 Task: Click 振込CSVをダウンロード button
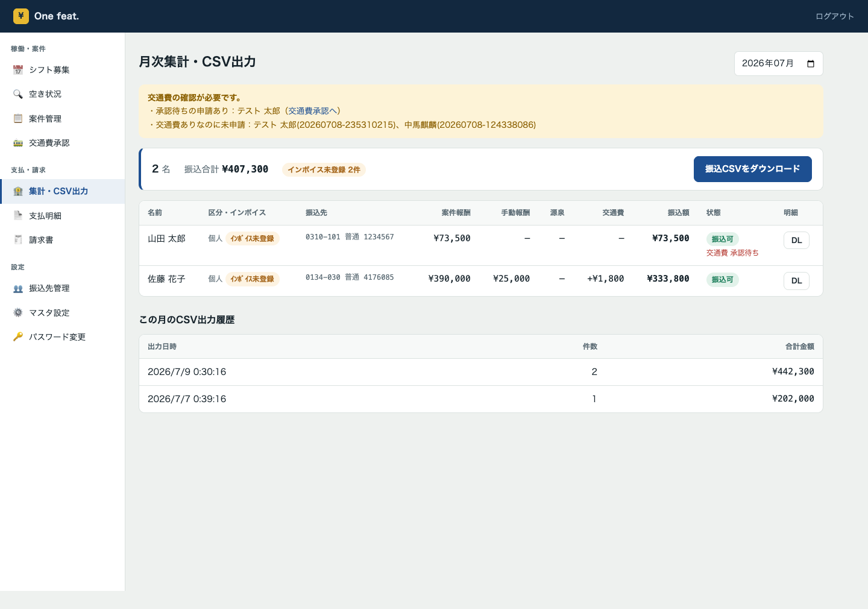[752, 169]
